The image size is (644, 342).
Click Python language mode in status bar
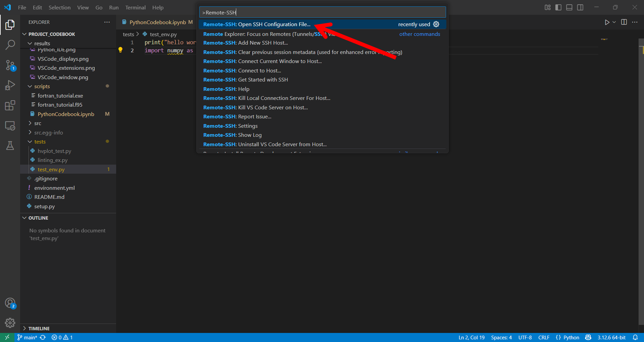point(571,337)
